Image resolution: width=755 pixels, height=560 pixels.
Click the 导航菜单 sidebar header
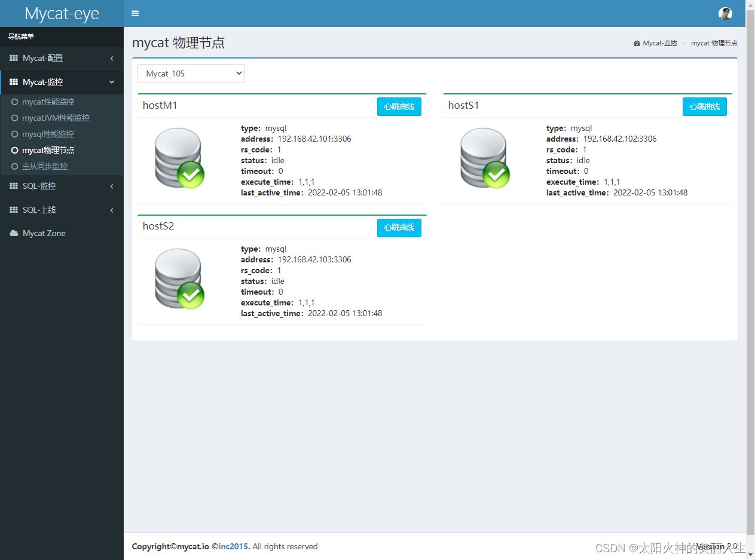point(21,36)
